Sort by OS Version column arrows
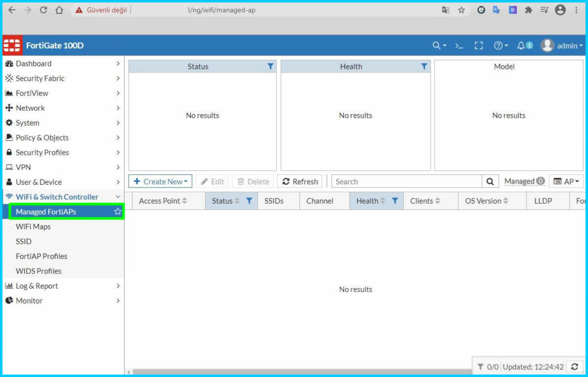Screen dimensions: 588x377 (505, 201)
